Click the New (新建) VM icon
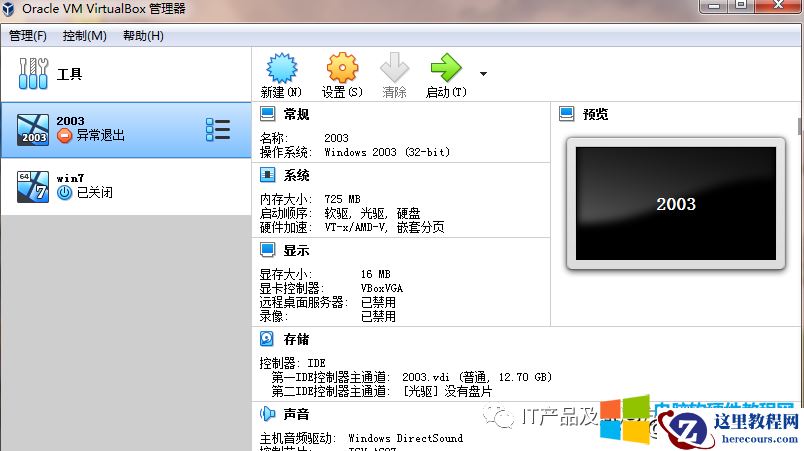This screenshot has height=451, width=804. (x=282, y=68)
